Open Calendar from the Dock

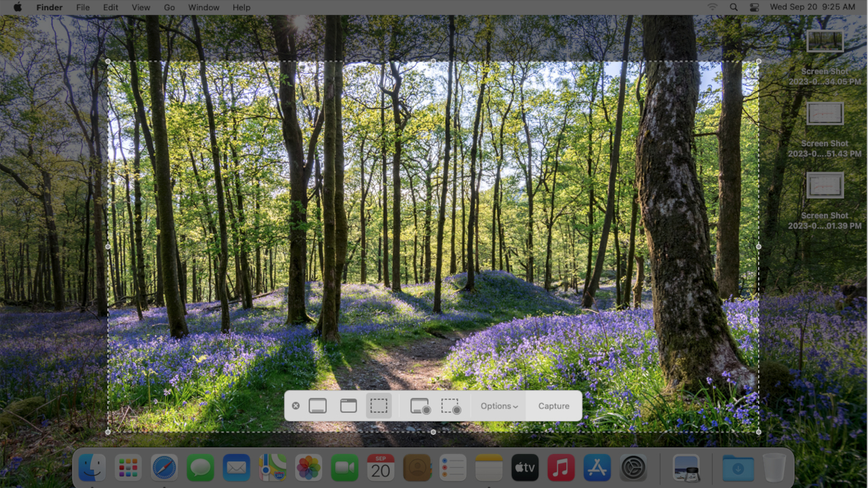(x=381, y=468)
